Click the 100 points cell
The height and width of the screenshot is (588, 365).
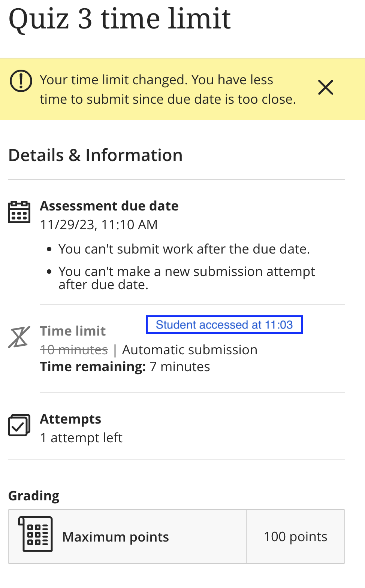tap(295, 537)
